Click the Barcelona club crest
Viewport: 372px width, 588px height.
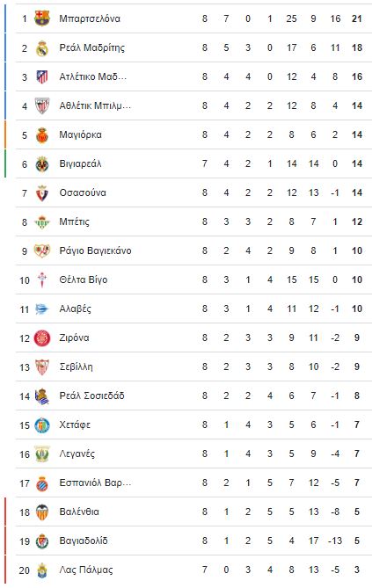(42, 18)
